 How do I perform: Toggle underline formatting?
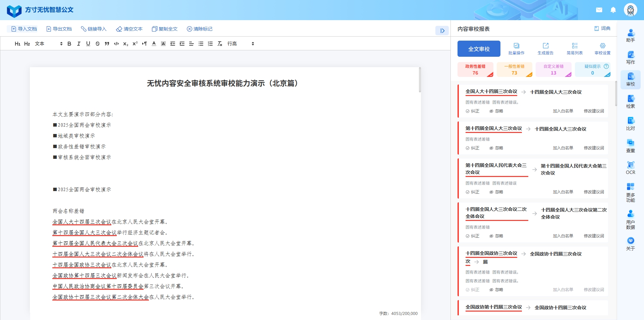coord(88,44)
